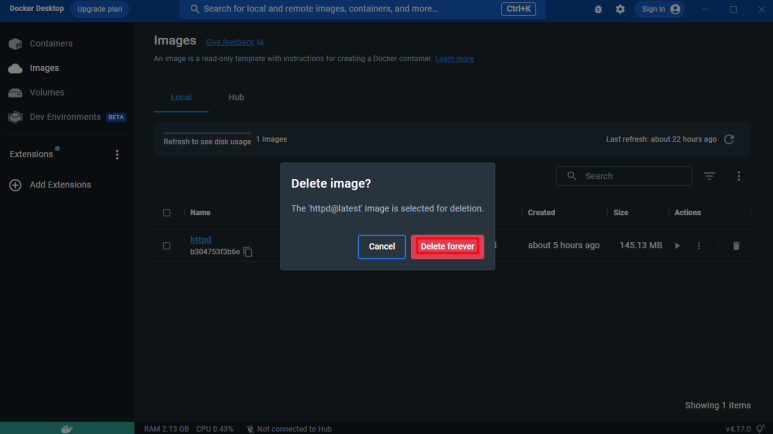Image resolution: width=773 pixels, height=434 pixels.
Task: Open the troubleshoot bug icon
Action: click(x=598, y=9)
